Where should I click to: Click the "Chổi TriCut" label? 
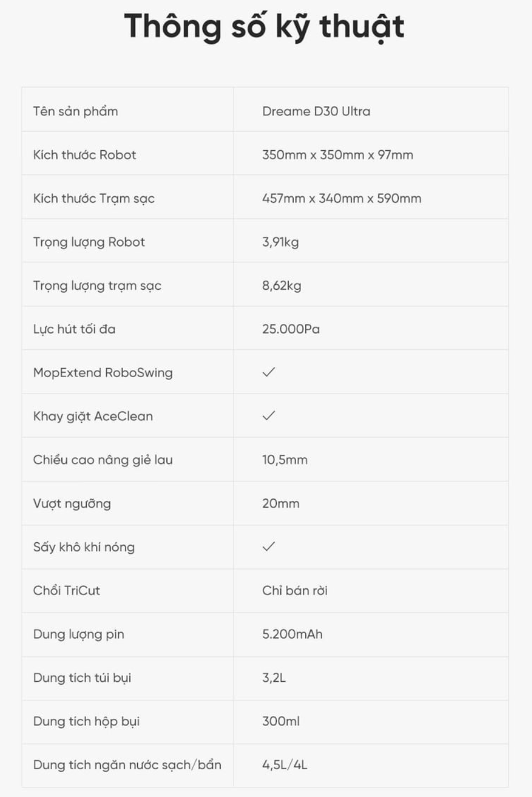(x=66, y=591)
